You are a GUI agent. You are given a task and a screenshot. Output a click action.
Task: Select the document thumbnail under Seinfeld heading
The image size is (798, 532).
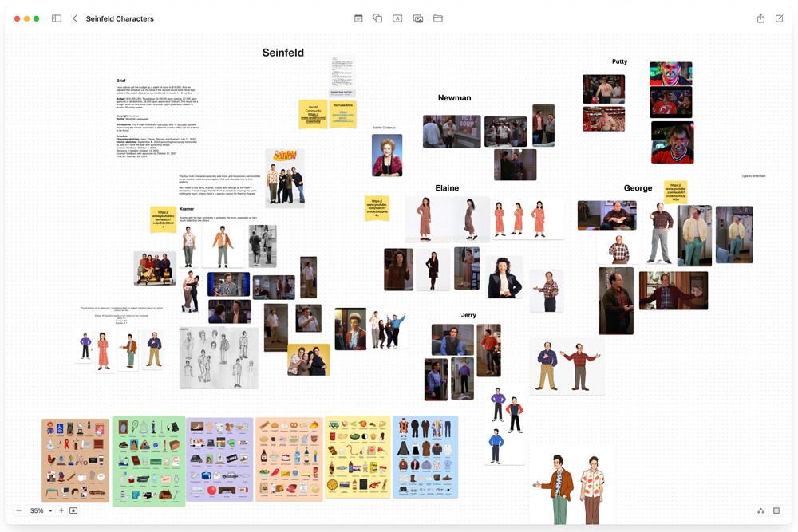tap(342, 77)
